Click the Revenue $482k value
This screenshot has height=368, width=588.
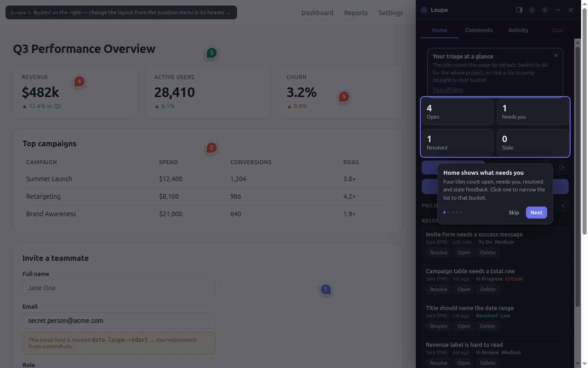tap(40, 92)
